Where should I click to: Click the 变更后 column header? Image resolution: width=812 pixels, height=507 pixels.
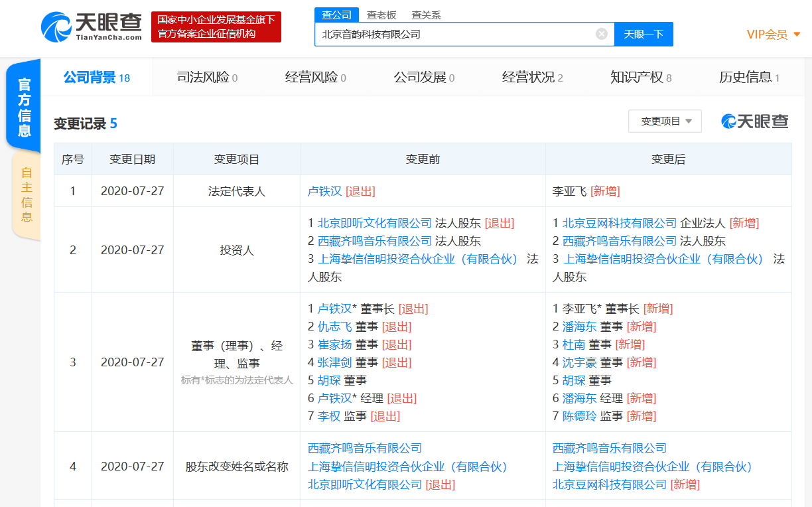[668, 159]
